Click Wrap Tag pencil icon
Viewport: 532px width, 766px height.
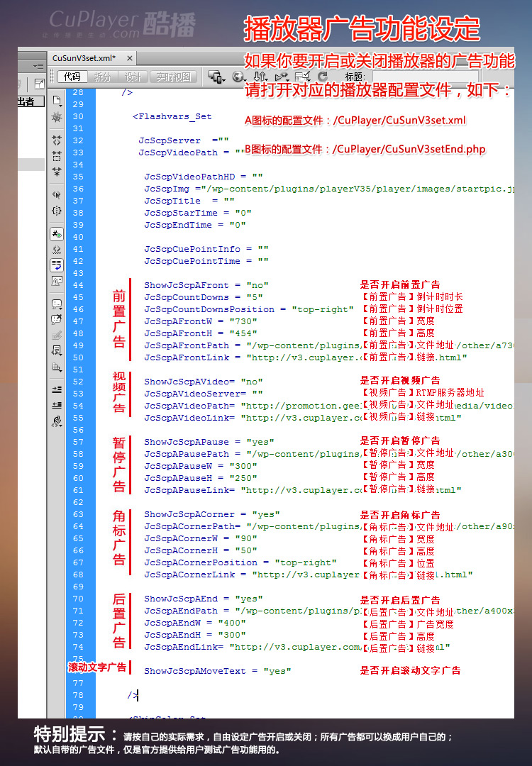(x=57, y=335)
